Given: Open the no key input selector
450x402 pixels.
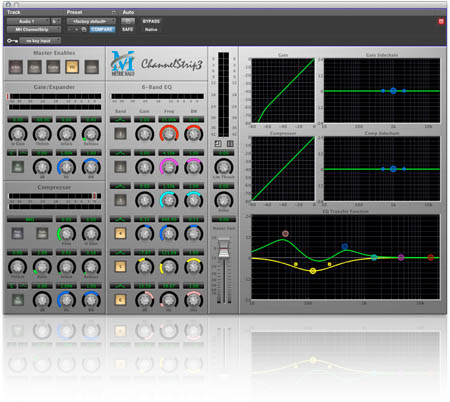Looking at the screenshot, I should (40, 41).
